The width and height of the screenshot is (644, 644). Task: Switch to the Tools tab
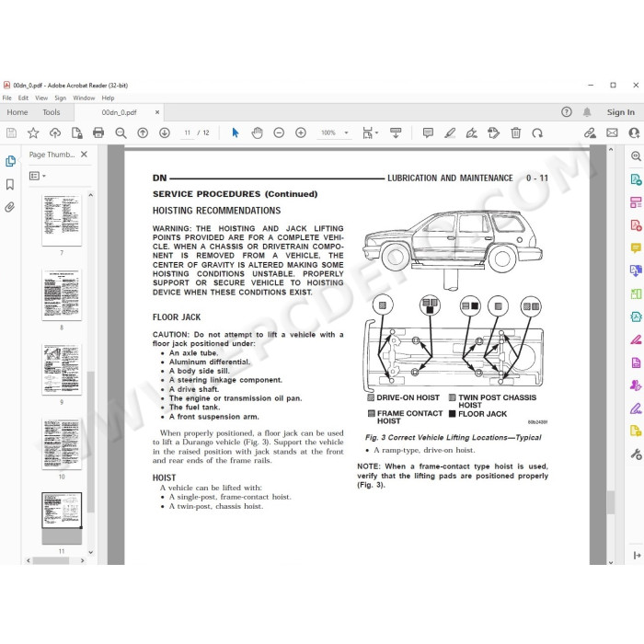(51, 112)
